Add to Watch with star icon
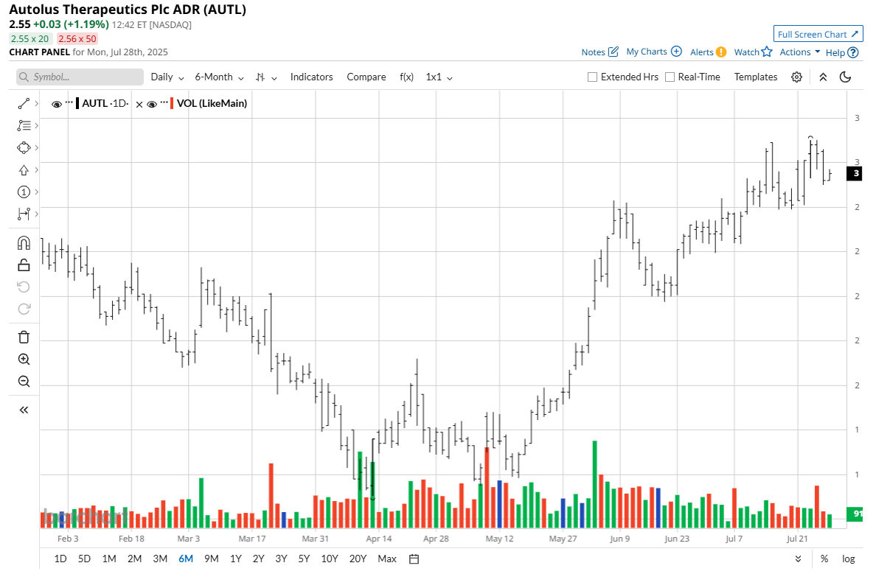The width and height of the screenshot is (890, 588). click(767, 52)
